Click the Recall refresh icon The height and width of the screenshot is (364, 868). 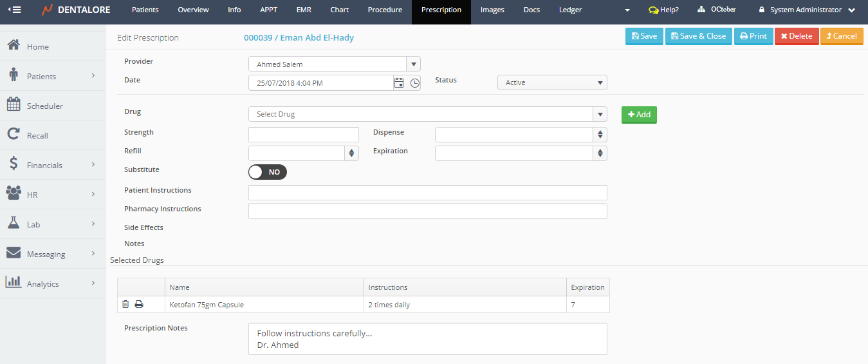pos(13,135)
